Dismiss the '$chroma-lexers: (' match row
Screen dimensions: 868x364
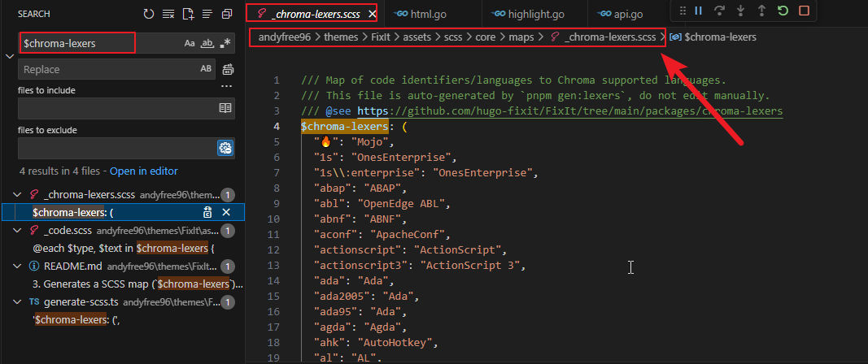[x=226, y=212]
